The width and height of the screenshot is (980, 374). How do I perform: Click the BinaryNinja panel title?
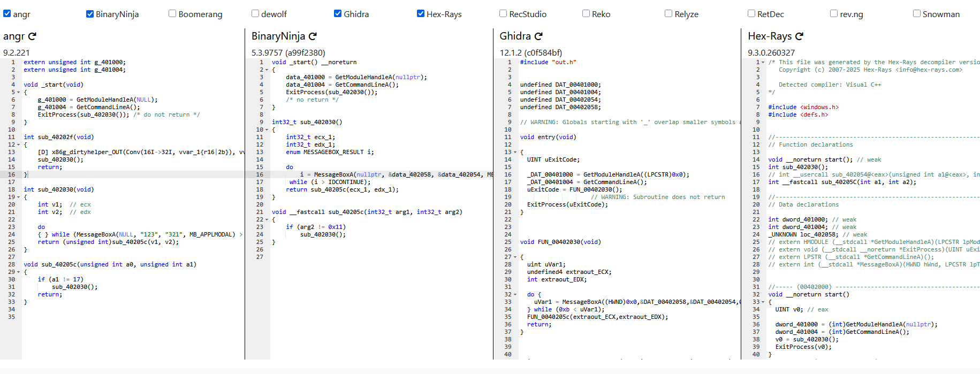[278, 36]
